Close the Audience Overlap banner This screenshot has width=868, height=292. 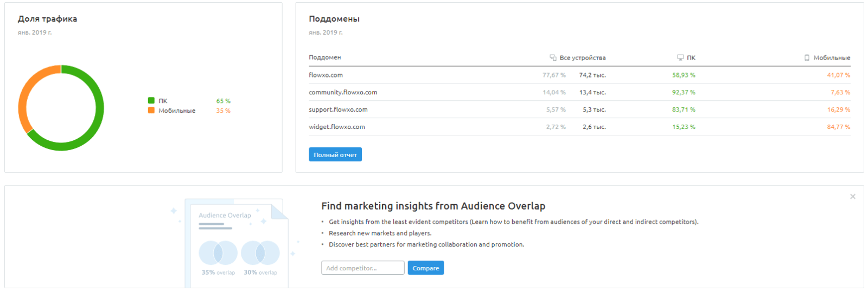[853, 197]
